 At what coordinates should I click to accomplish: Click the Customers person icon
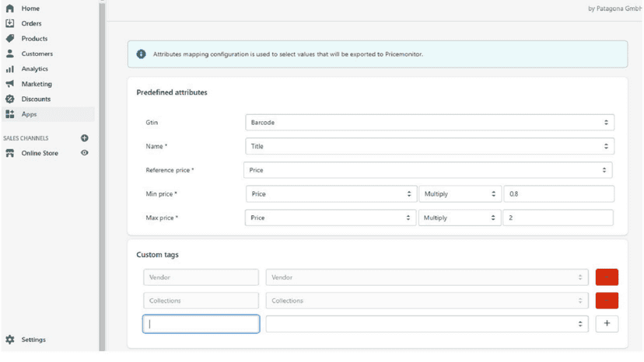pos(10,54)
